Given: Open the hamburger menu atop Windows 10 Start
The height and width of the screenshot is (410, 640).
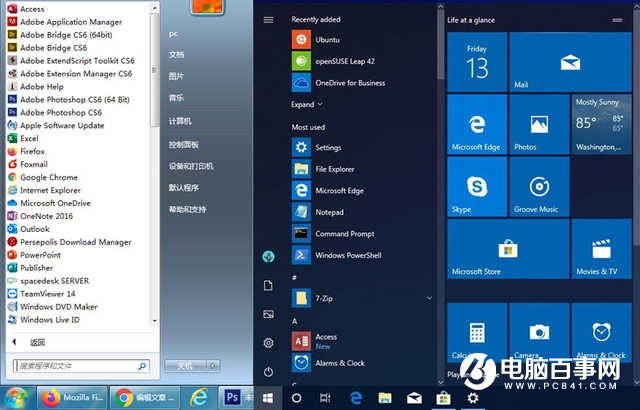Looking at the screenshot, I should click(x=268, y=20).
